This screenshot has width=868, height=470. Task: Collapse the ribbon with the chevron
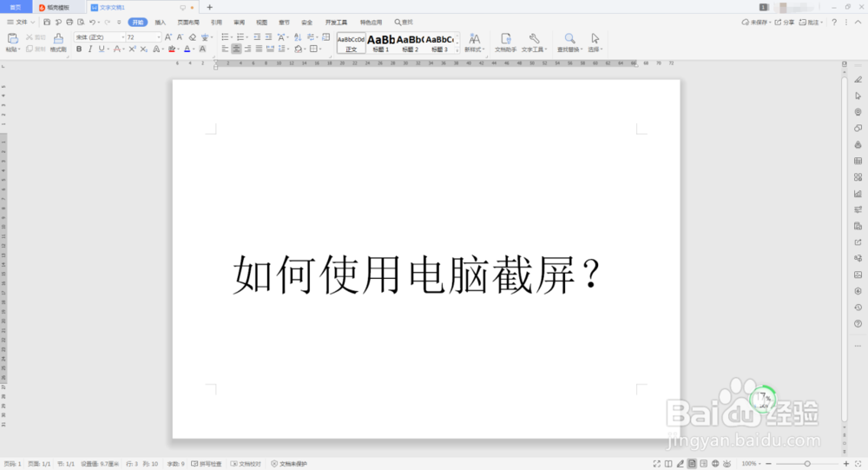click(858, 23)
